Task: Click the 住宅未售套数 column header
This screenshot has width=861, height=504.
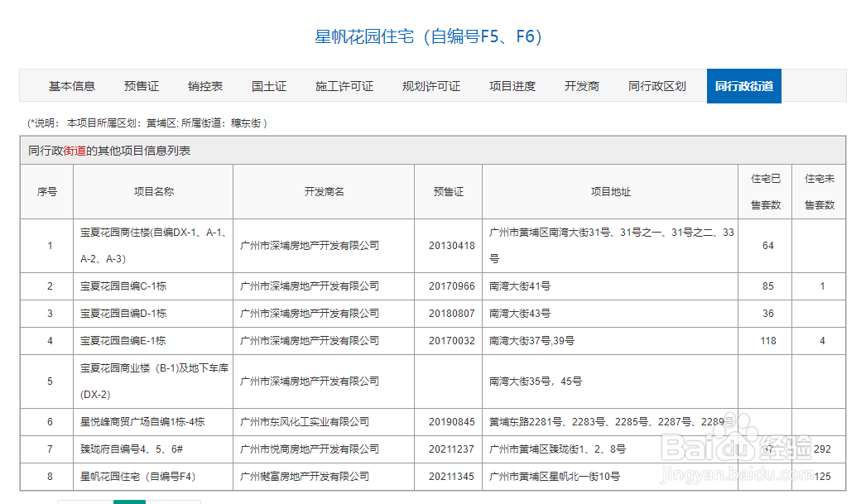Action: (x=820, y=192)
